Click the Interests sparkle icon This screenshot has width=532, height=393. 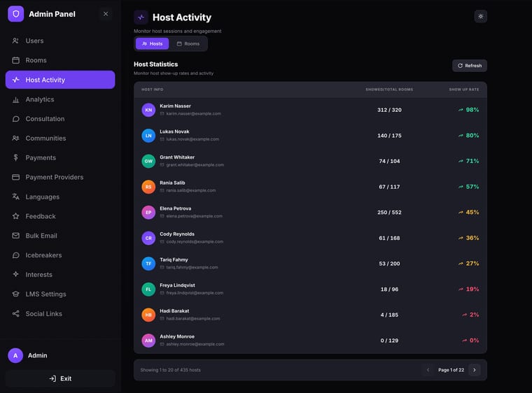[15, 274]
